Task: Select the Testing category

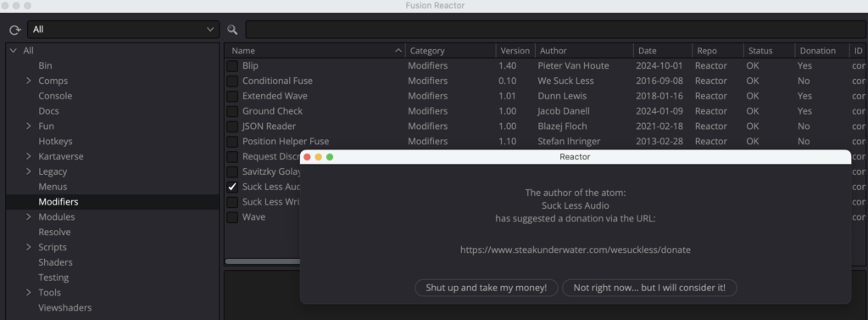Action: tap(53, 278)
